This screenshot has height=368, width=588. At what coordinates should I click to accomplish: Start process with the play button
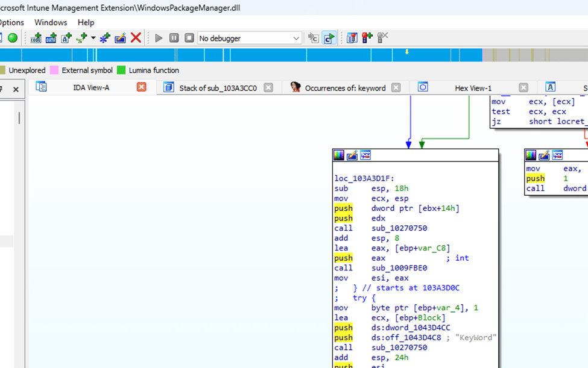coord(159,38)
